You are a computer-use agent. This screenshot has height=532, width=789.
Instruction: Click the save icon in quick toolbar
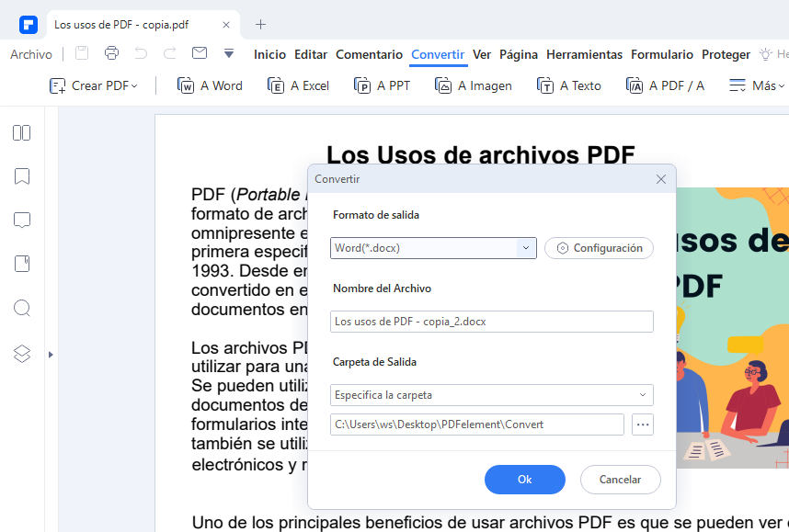tap(82, 53)
